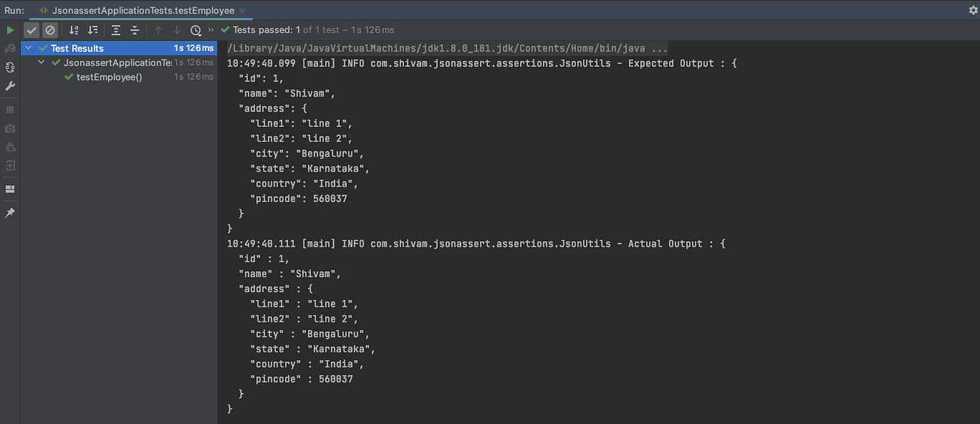The image size is (980, 424).
Task: Sort tests alphabetically
Action: click(x=72, y=31)
